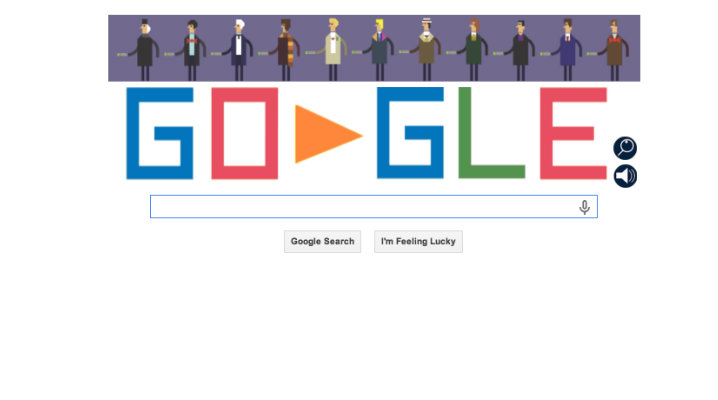Mute sound with the speaker icon
The height and width of the screenshot is (400, 718).
tap(625, 176)
